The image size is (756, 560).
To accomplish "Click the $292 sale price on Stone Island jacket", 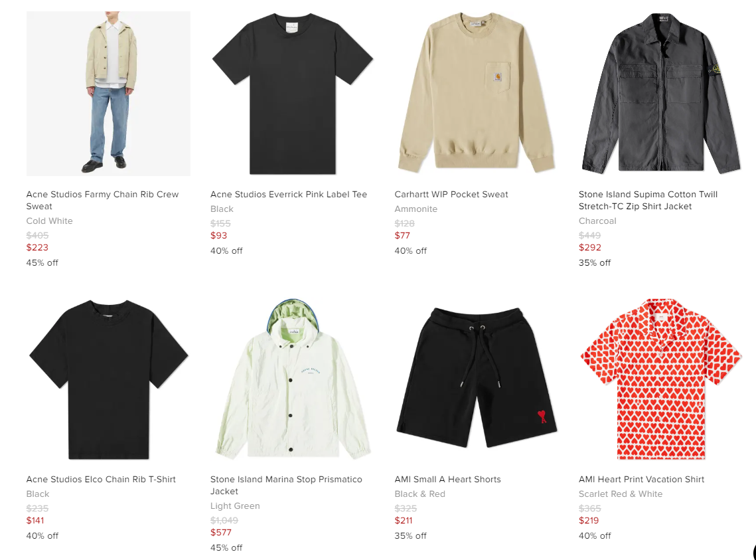I will [x=589, y=247].
